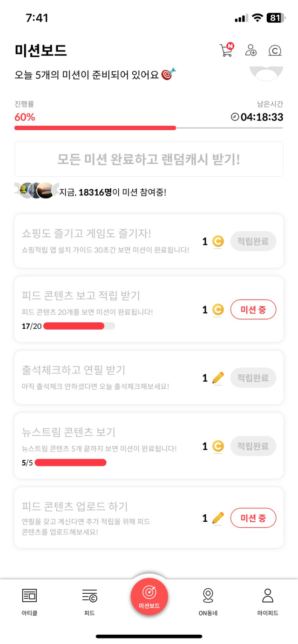Screen dimensions: 298x644
Task: Open the cash coin icon in header
Action: click(275, 51)
